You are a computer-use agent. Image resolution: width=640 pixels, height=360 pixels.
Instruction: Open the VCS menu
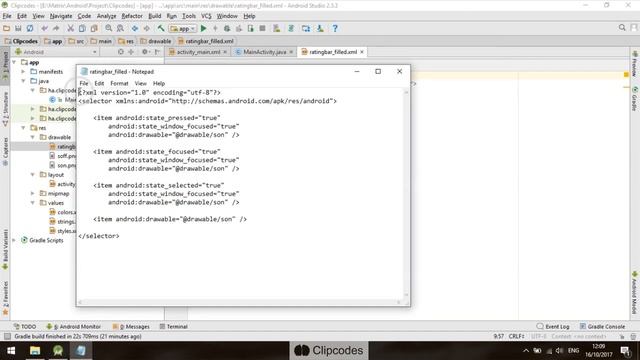pyautogui.click(x=206, y=16)
